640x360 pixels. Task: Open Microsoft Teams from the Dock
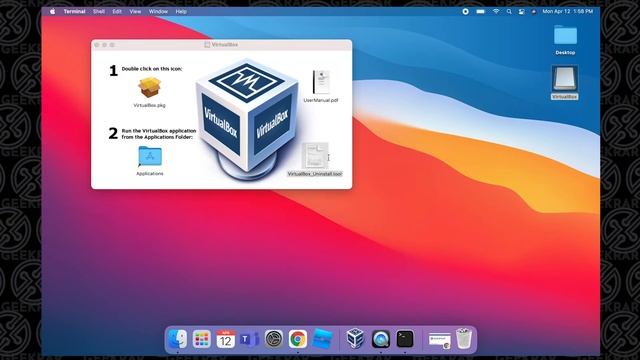(249, 339)
